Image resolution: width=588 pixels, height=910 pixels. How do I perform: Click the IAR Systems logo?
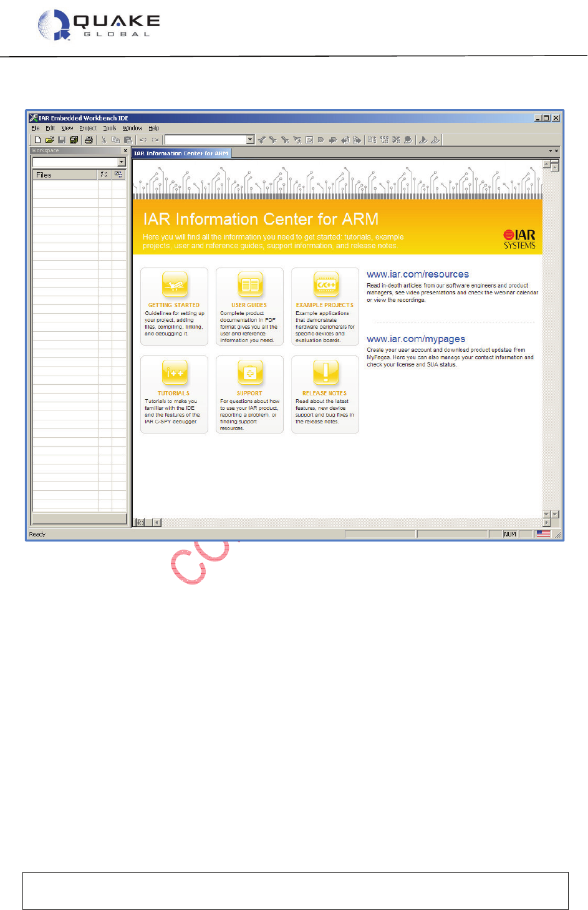[519, 239]
